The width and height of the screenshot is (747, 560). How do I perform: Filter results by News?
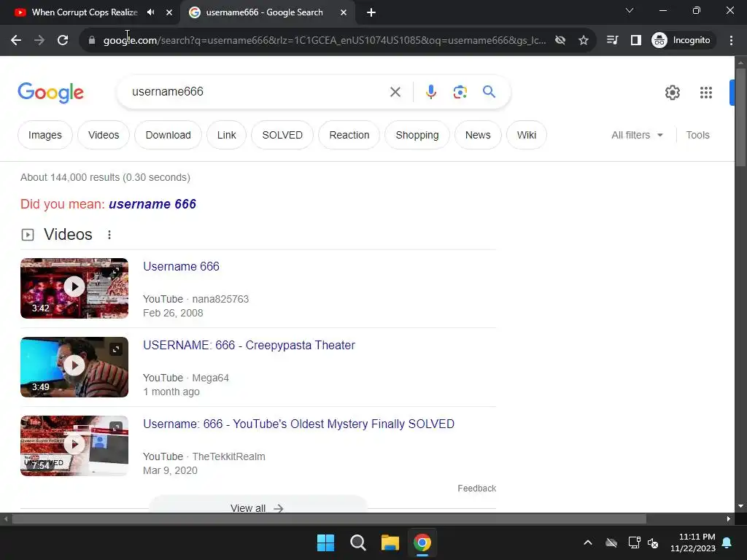[478, 135]
